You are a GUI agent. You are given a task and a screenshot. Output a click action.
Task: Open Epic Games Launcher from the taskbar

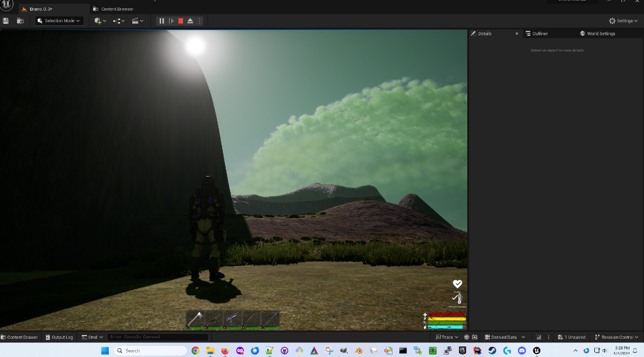click(x=462, y=351)
